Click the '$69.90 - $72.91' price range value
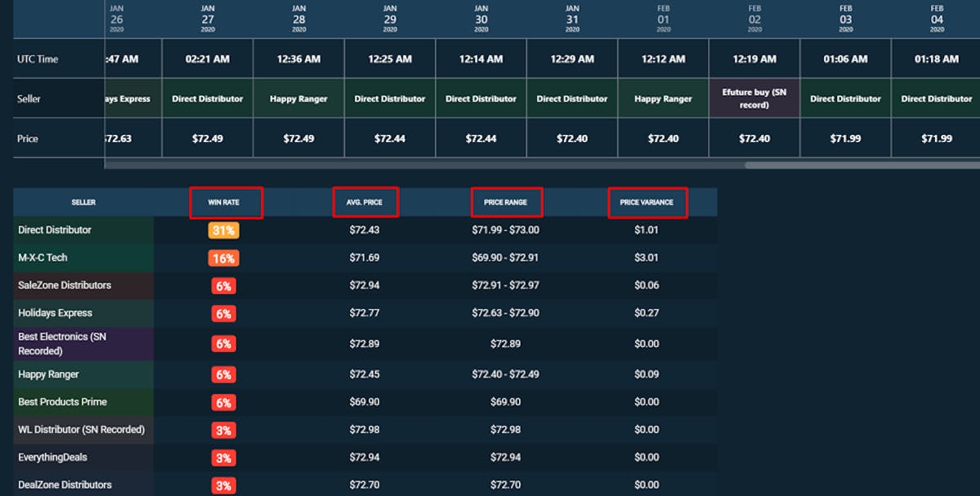Image resolution: width=980 pixels, height=496 pixels. [506, 257]
